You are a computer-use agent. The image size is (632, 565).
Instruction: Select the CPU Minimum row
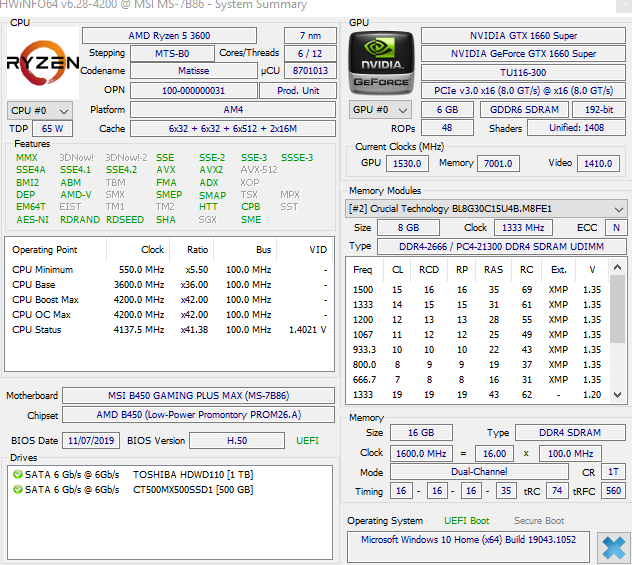[x=169, y=270]
